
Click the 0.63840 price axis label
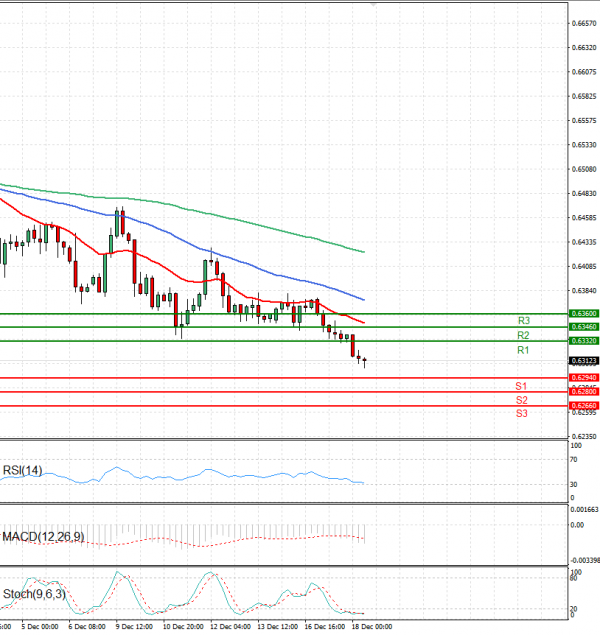584,290
